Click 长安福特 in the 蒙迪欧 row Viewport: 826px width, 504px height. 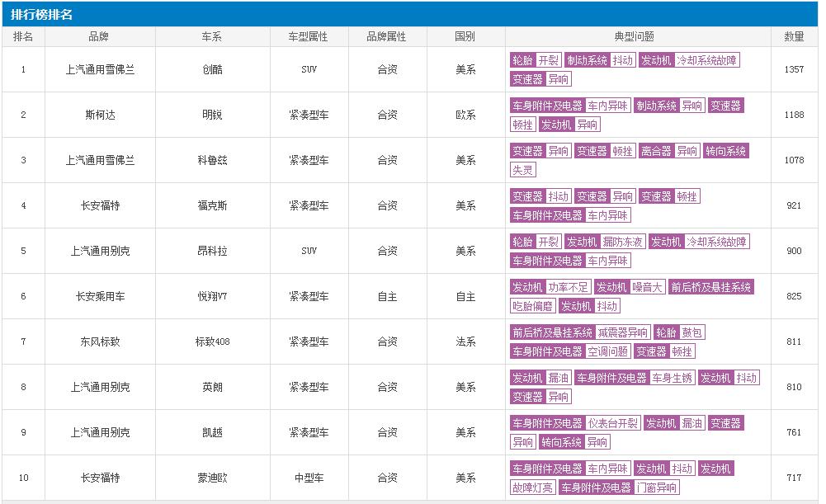click(100, 477)
